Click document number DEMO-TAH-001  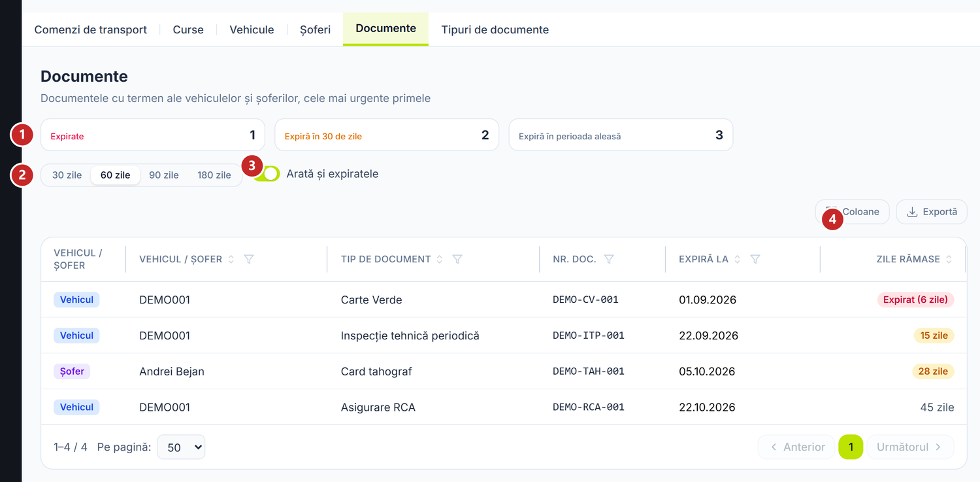[589, 371]
